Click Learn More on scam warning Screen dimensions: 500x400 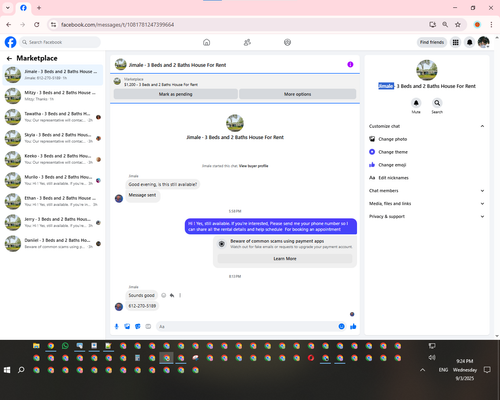click(x=285, y=259)
